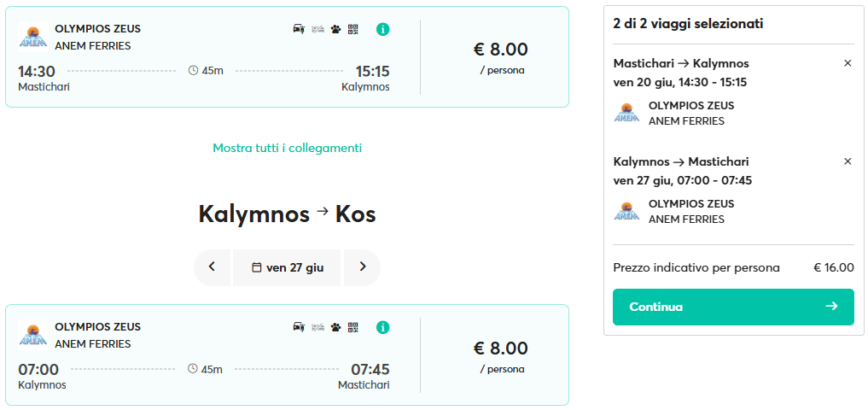The height and width of the screenshot is (410, 868).
Task: Remove the Mastichari → Kalymnos trip
Action: 848,63
